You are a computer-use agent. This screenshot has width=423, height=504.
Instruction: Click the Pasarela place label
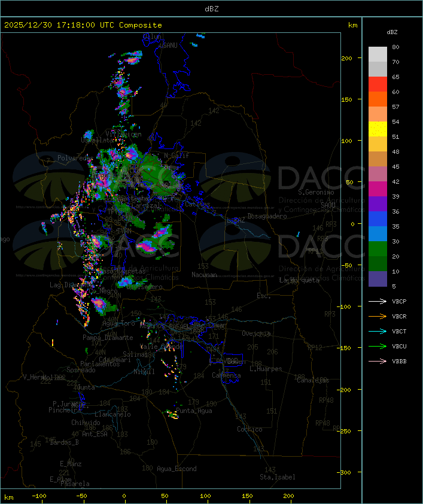point(75,484)
